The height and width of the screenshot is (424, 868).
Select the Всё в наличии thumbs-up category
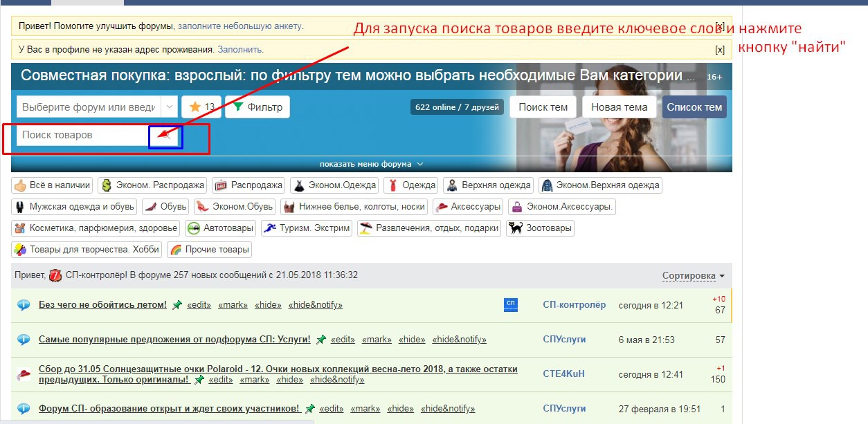point(53,185)
